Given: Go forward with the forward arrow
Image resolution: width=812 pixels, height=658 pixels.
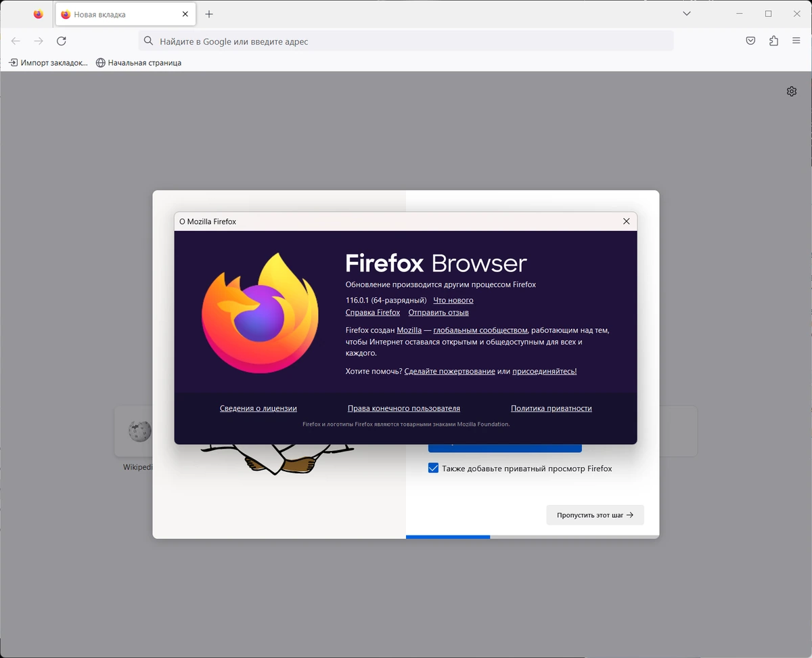Looking at the screenshot, I should click(x=39, y=41).
